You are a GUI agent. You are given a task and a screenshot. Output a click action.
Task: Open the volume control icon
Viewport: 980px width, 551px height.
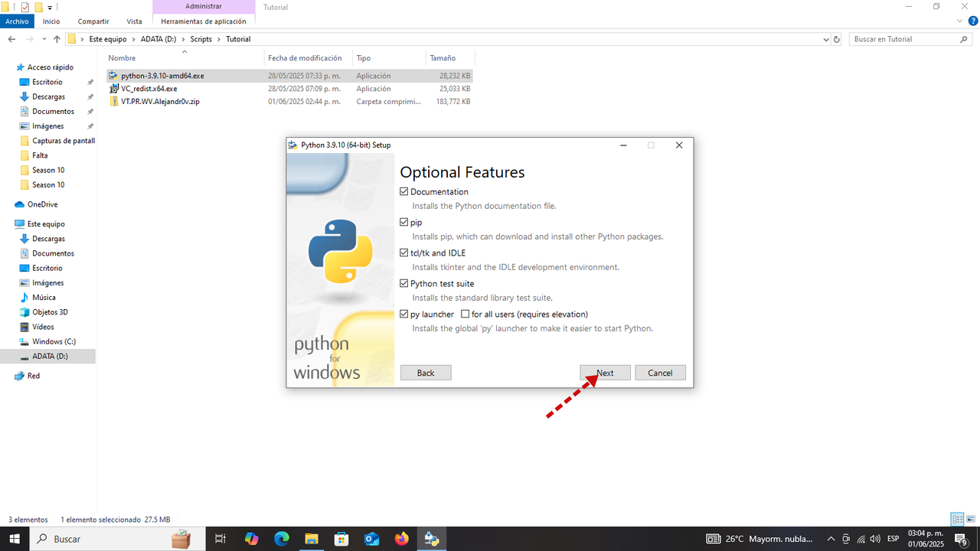tap(874, 539)
